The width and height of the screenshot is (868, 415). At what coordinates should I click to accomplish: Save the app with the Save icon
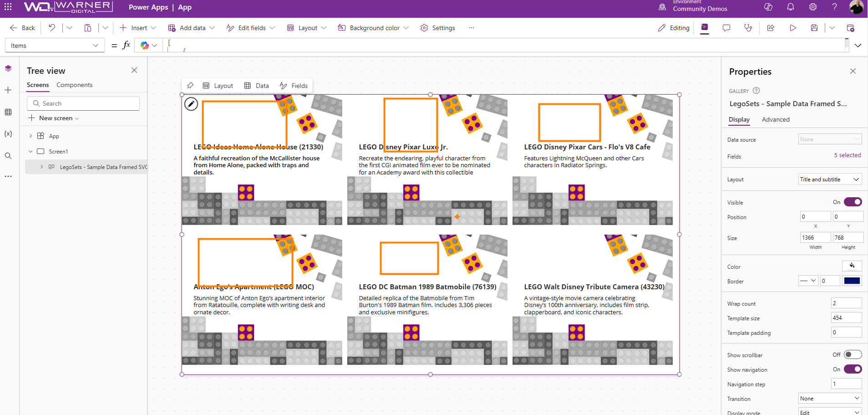point(814,28)
